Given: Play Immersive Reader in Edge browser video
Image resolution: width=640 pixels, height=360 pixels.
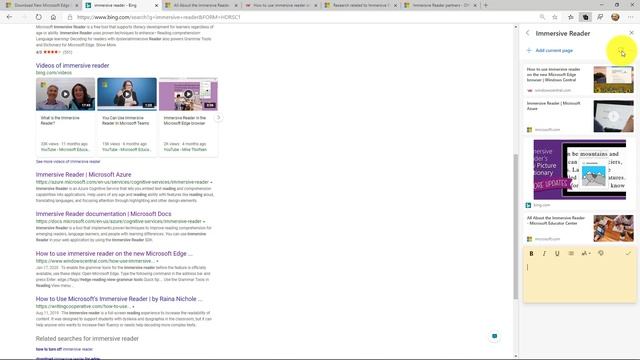Looking at the screenshot, I should pyautogui.click(x=188, y=94).
